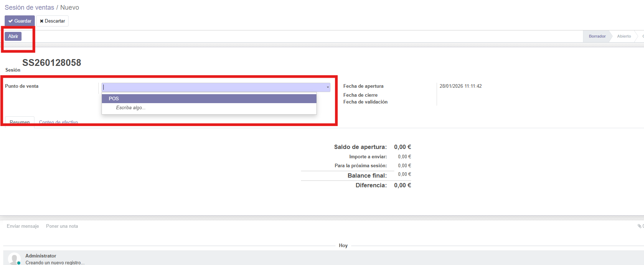
Task: Click the Fecha de apertura date value
Action: [x=461, y=86]
